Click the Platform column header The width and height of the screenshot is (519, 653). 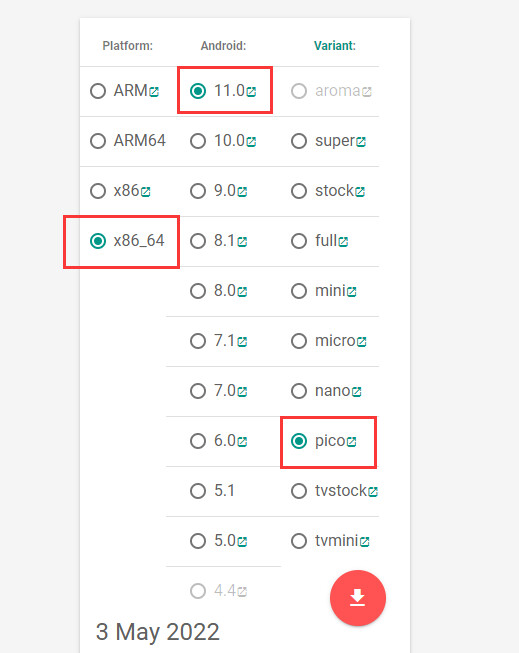(127, 45)
